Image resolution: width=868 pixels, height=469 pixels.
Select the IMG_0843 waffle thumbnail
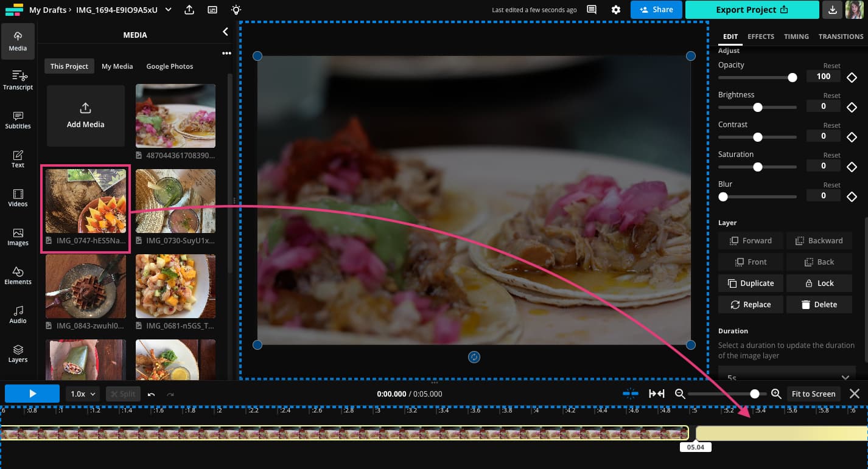[86, 287]
